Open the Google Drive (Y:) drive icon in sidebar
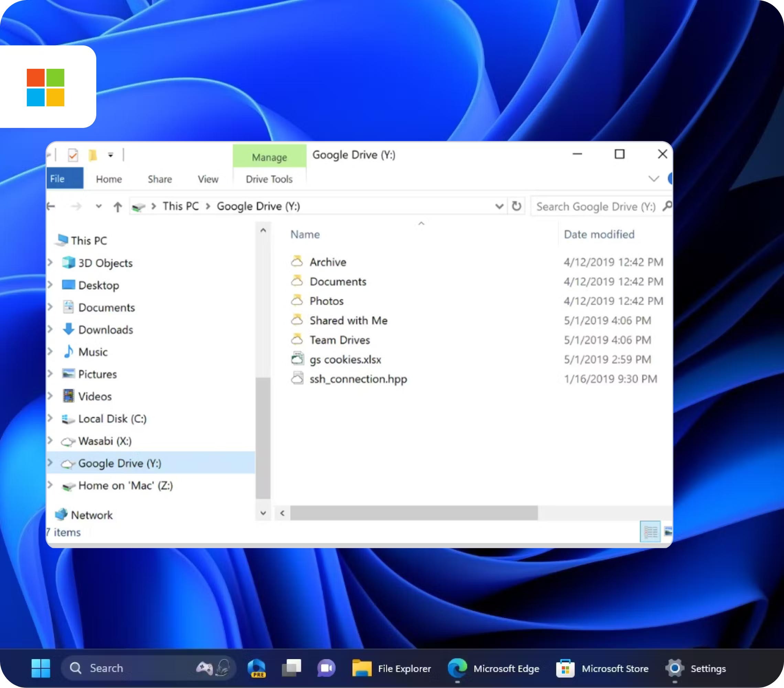784x688 pixels. coord(68,463)
